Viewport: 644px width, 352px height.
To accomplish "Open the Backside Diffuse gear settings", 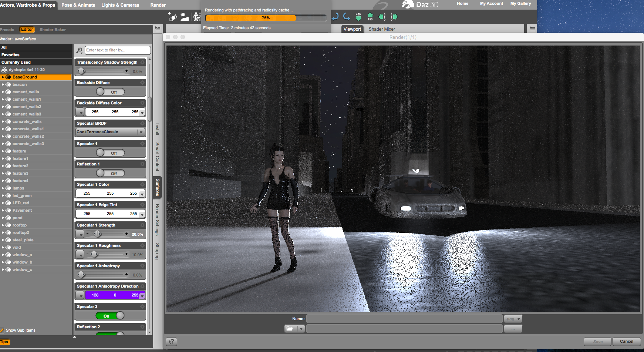I will coord(142,83).
